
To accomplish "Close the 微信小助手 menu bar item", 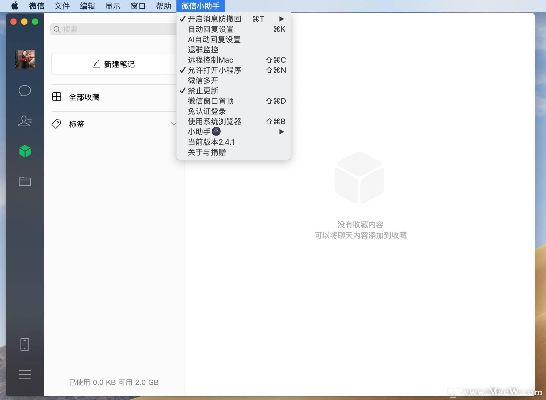I will pyautogui.click(x=201, y=6).
